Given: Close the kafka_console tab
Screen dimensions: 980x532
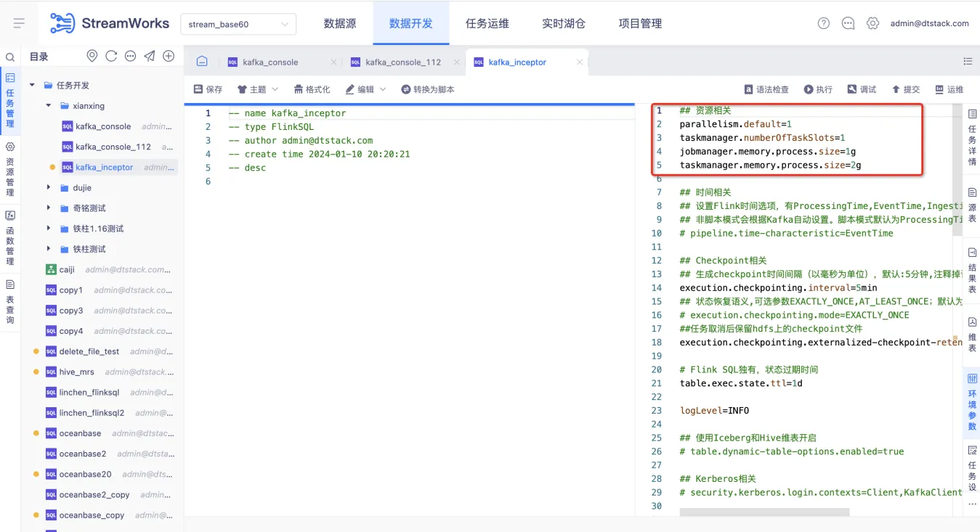Looking at the screenshot, I should [333, 62].
